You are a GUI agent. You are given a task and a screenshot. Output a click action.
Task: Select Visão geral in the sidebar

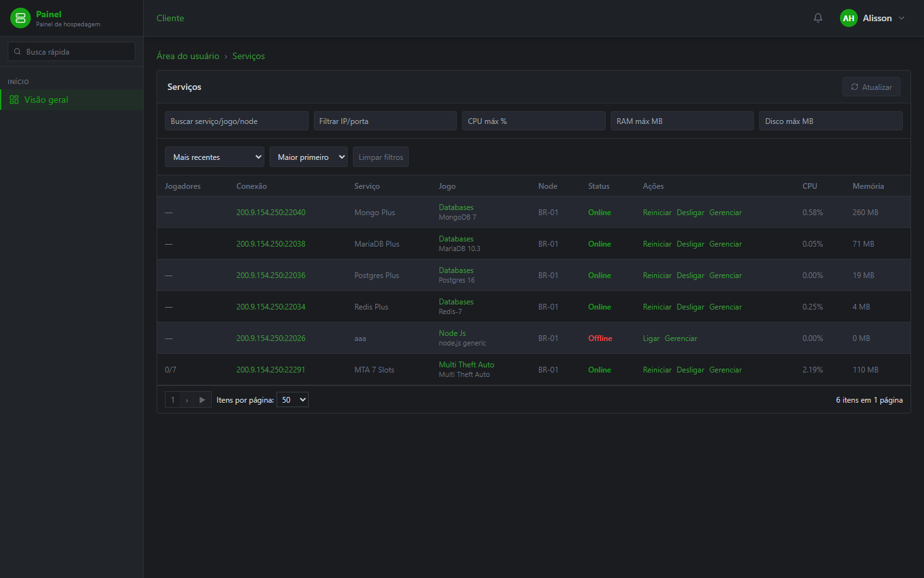[x=71, y=100]
